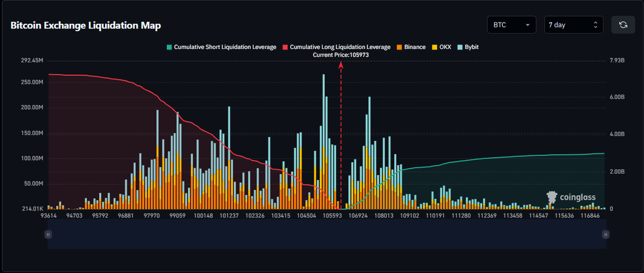Expand the 7 day timeframe selector
The image size is (644, 273).
(x=573, y=25)
